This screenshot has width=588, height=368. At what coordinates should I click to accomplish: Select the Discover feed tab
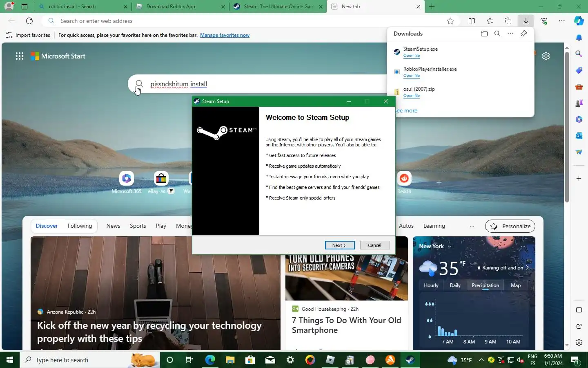47,226
